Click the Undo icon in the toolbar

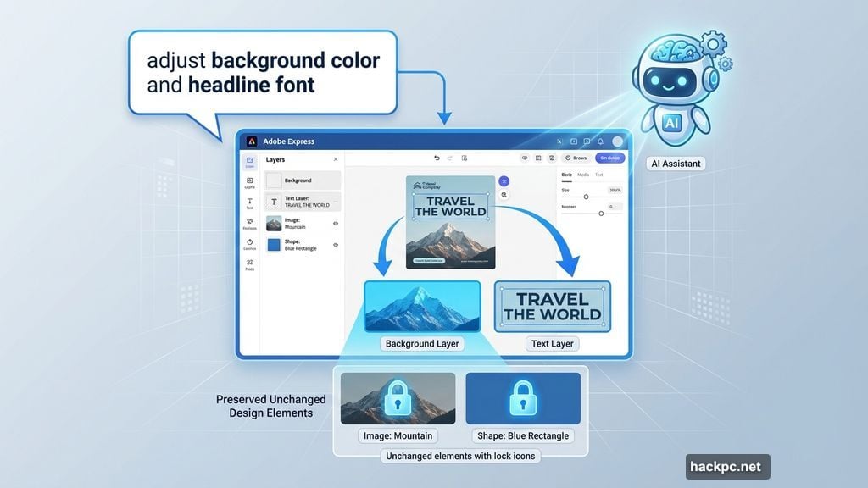coord(437,158)
